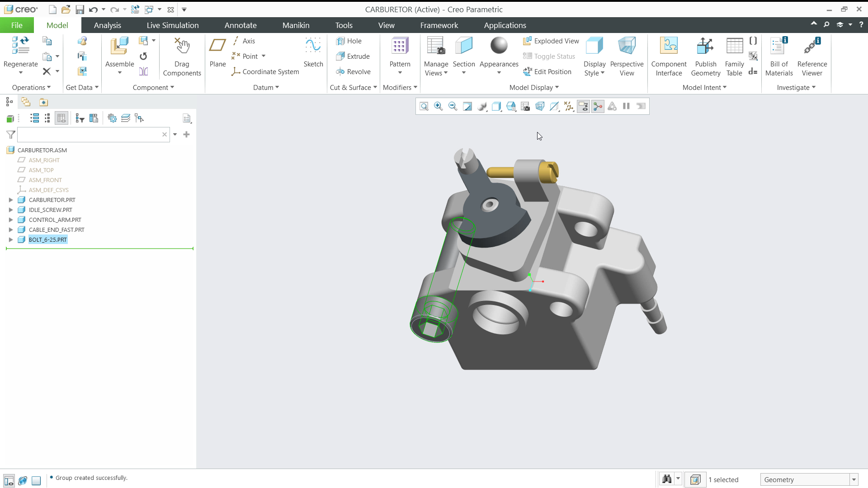Open the Point dropdown arrow
Screen dimensions: 868x488
[x=264, y=56]
